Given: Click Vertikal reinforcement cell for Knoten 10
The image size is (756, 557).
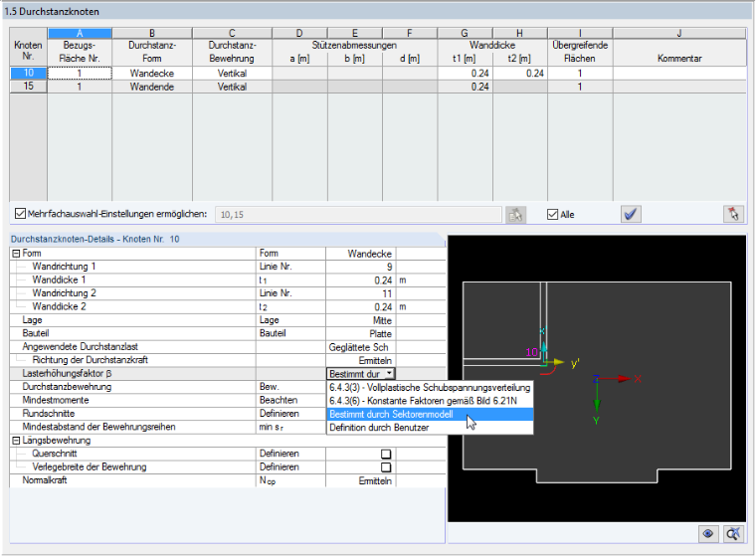Looking at the screenshot, I should coord(232,74).
